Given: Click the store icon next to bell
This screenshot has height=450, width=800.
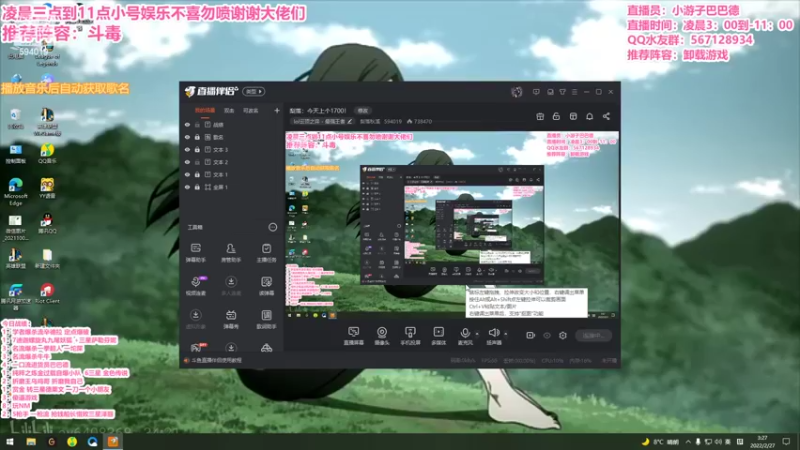Looking at the screenshot, I should [573, 116].
